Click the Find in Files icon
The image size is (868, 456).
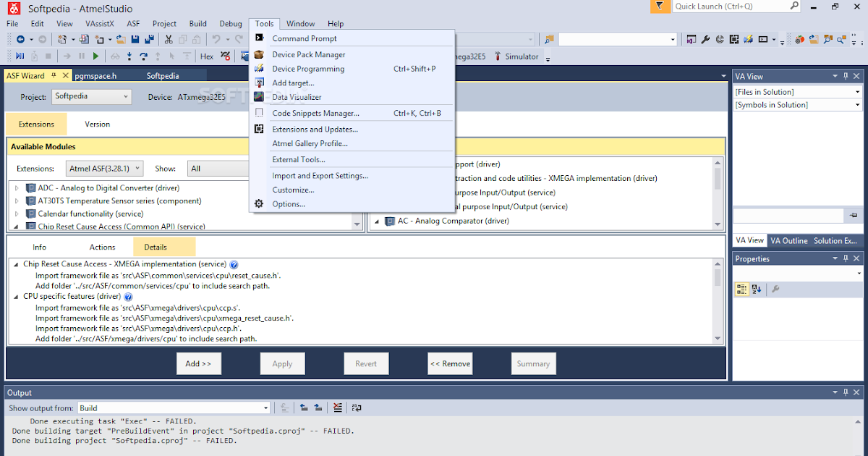point(550,39)
